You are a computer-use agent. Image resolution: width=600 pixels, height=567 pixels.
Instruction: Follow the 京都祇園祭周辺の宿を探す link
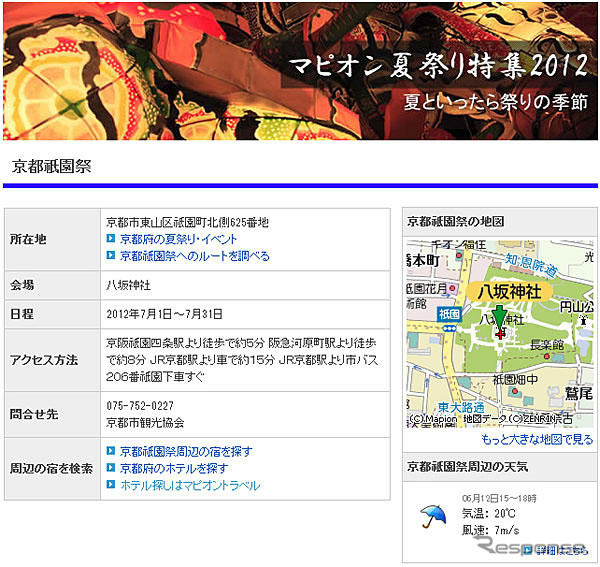click(x=186, y=452)
